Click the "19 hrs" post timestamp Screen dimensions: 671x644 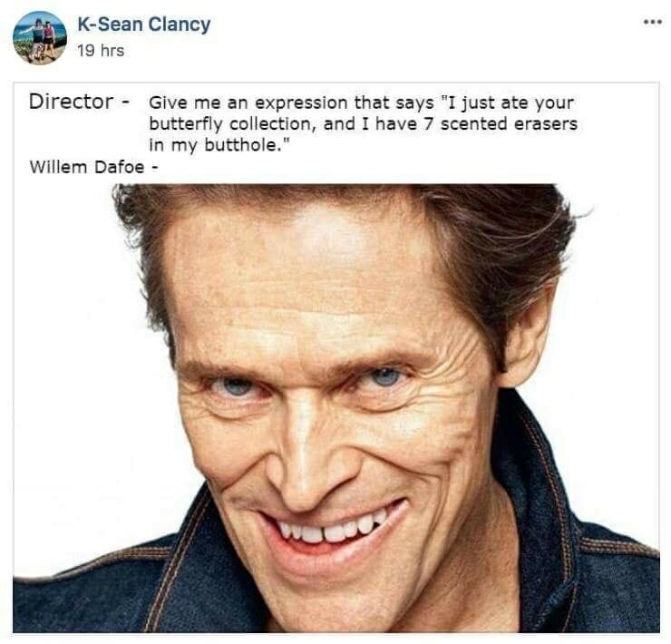[101, 51]
